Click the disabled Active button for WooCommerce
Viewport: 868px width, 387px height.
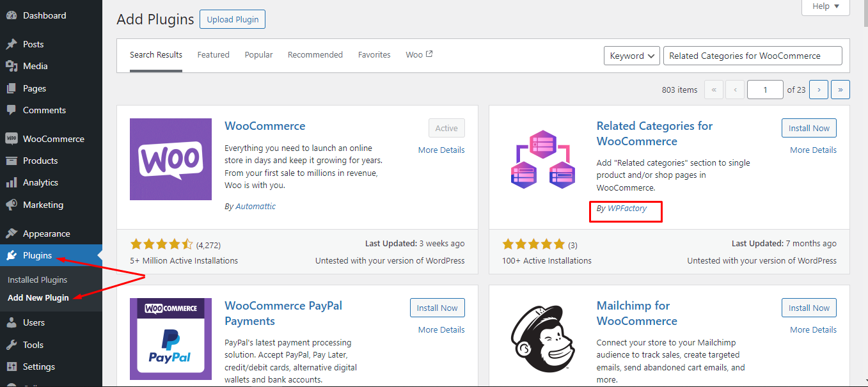pyautogui.click(x=446, y=128)
